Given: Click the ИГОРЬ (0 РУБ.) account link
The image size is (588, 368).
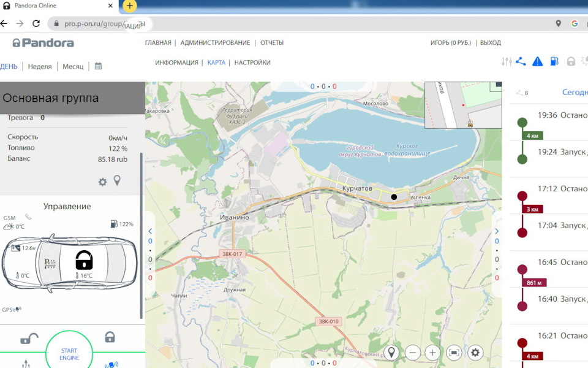Looking at the screenshot, I should point(451,43).
